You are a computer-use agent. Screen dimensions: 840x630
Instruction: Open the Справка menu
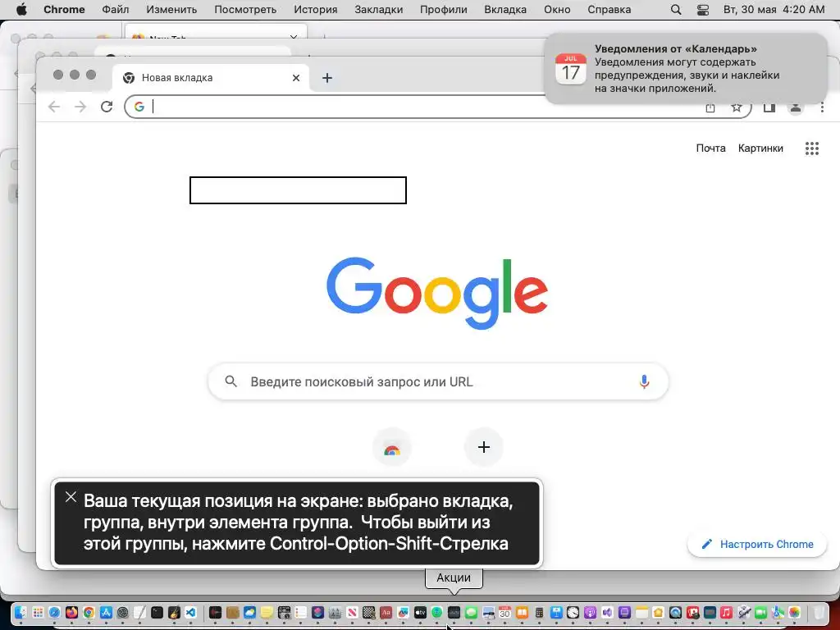pyautogui.click(x=609, y=10)
